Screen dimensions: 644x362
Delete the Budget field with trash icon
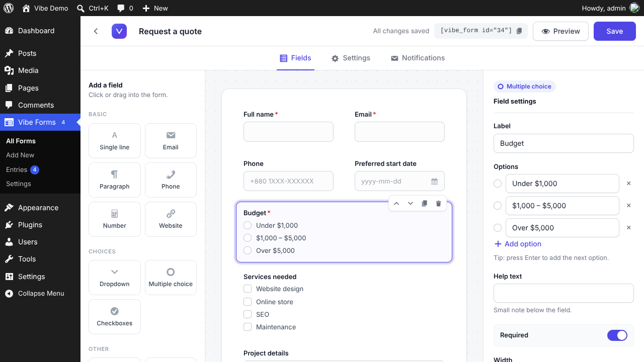coord(439,204)
